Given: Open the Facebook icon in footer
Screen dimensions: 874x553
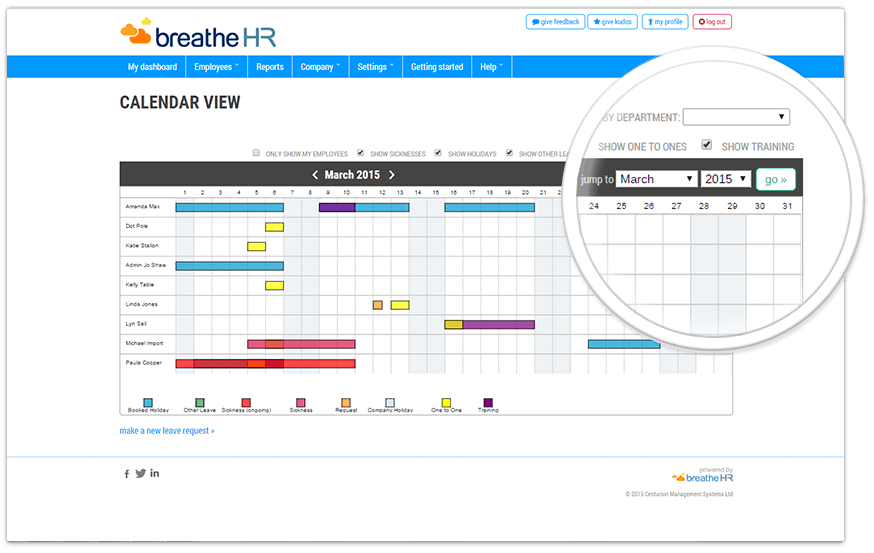Looking at the screenshot, I should coord(126,474).
